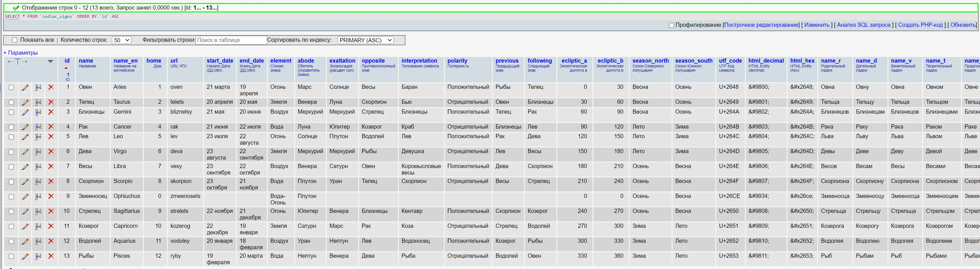
Task: Delete the Рак row with red X
Action: (x=51, y=127)
